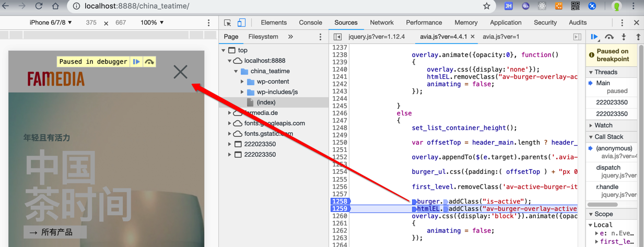Toggle breakpoint on line 1258
Viewport: 644px width, 247px height.
coord(339,202)
